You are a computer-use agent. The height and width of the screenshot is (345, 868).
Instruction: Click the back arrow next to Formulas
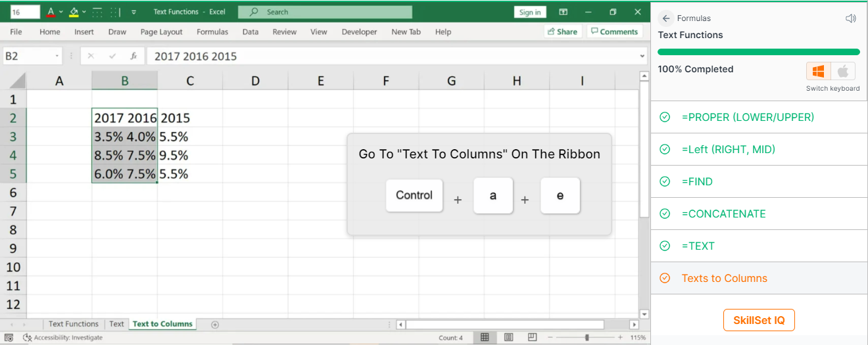coord(666,18)
